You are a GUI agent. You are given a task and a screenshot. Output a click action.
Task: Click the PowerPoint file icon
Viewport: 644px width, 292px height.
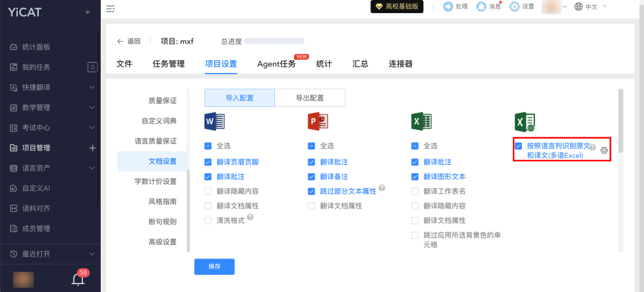[318, 122]
